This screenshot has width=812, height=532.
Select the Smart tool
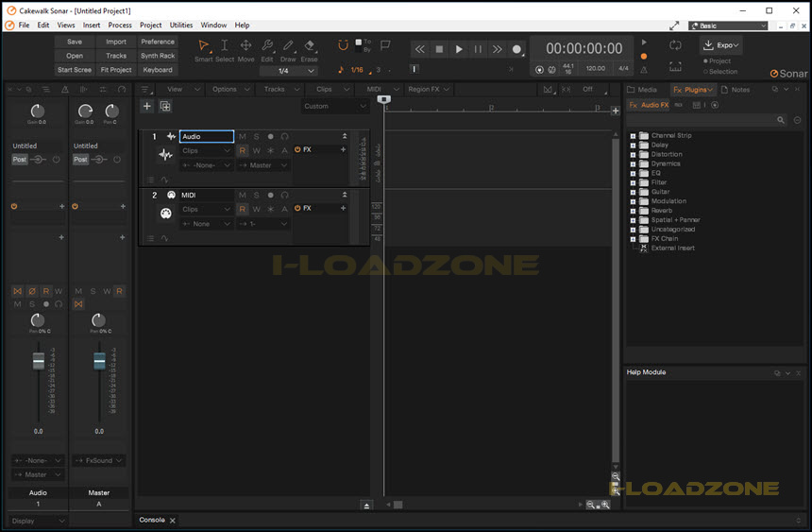pyautogui.click(x=204, y=50)
